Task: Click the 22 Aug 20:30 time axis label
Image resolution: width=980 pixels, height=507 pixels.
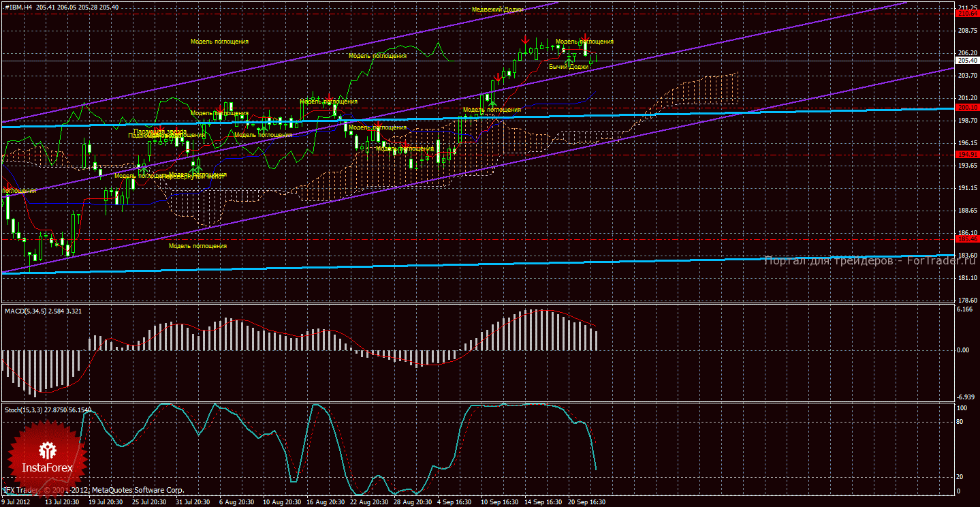Action: pos(370,502)
